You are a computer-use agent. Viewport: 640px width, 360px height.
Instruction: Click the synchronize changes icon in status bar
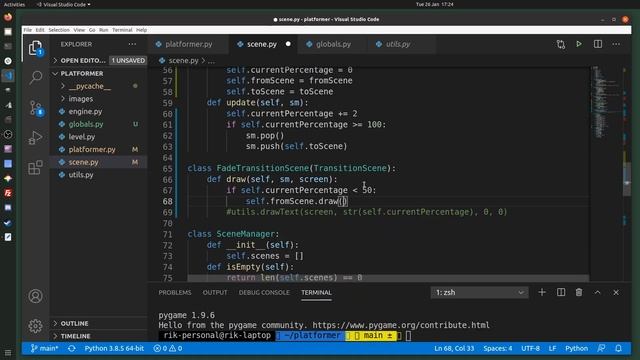point(72,348)
